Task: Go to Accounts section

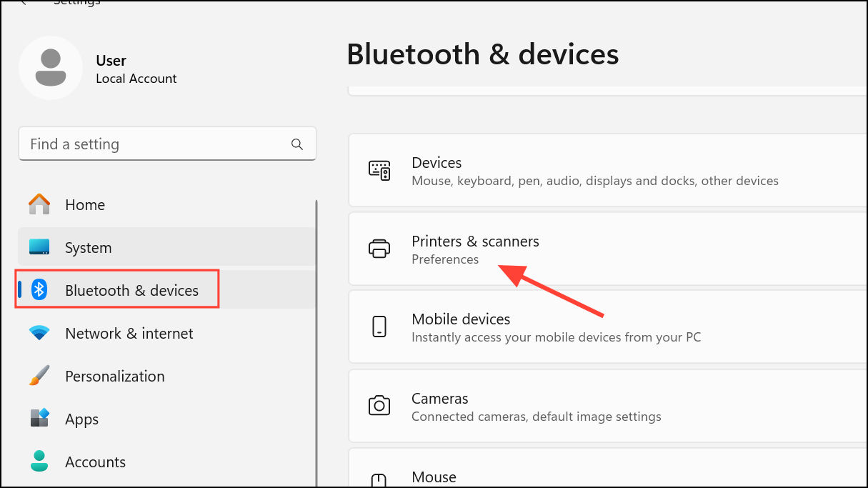Action: tap(95, 462)
